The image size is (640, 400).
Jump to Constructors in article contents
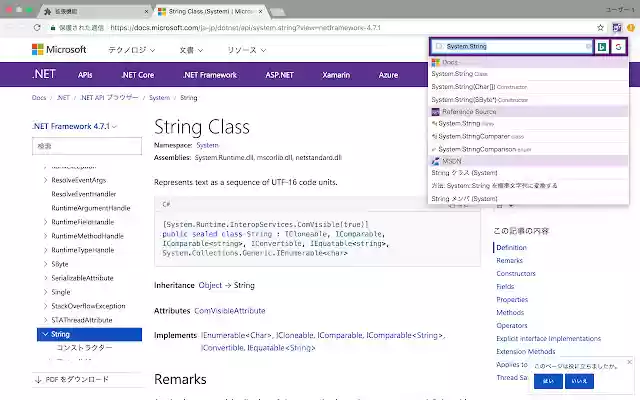point(516,273)
